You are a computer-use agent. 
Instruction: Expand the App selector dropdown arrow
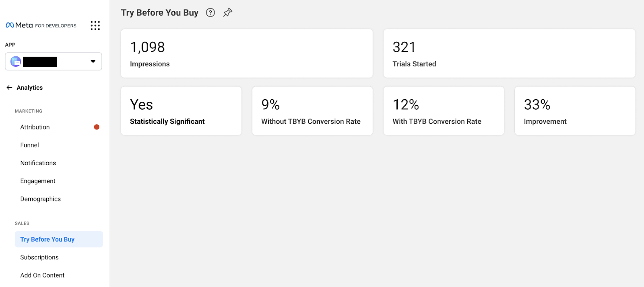(x=93, y=61)
